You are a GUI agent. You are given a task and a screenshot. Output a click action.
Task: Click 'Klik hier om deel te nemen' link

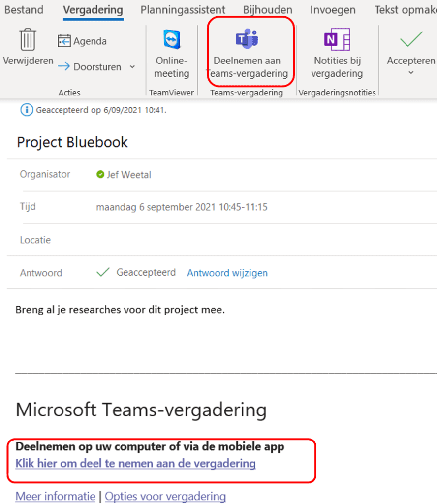136,464
